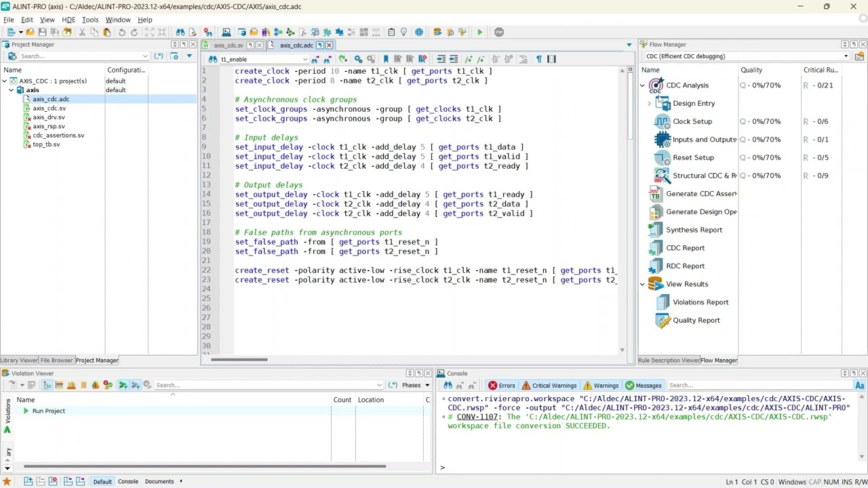Click the globe icon in main toolbar
868x488 pixels.
(418, 32)
